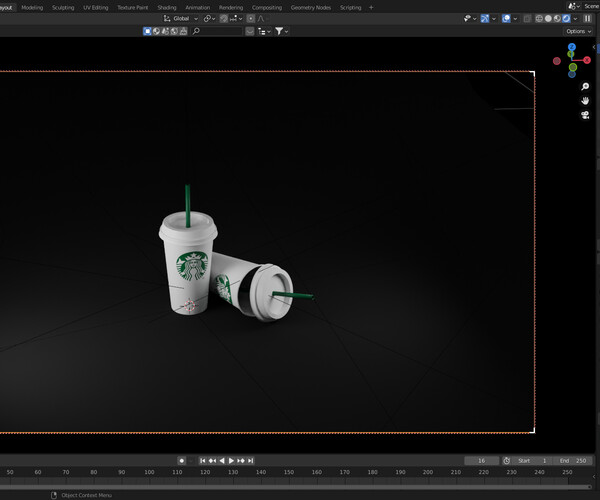
Task: Jump to the end frame
Action: tap(250, 461)
